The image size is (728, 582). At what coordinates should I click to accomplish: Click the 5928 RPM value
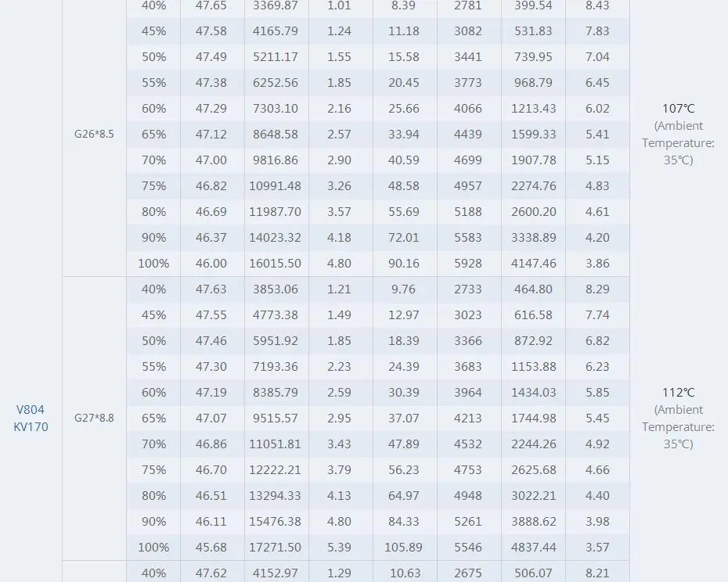point(468,264)
